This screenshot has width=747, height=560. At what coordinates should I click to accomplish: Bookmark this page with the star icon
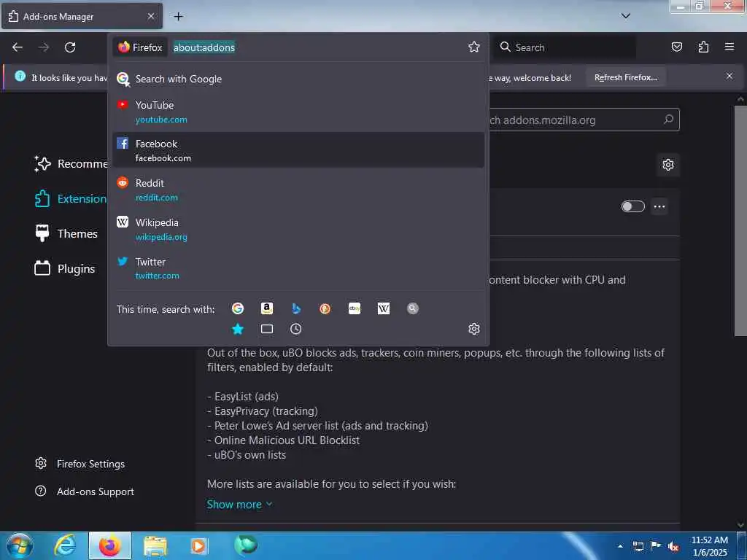click(473, 47)
